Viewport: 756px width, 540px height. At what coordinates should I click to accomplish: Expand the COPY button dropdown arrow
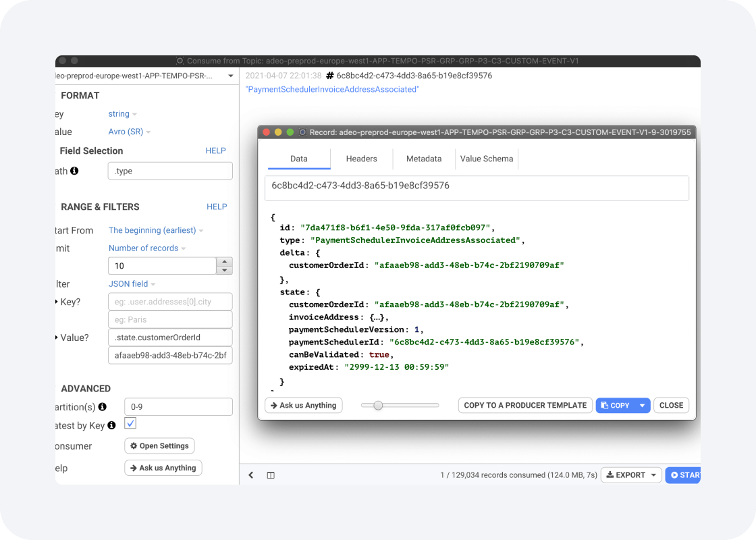pyautogui.click(x=642, y=406)
